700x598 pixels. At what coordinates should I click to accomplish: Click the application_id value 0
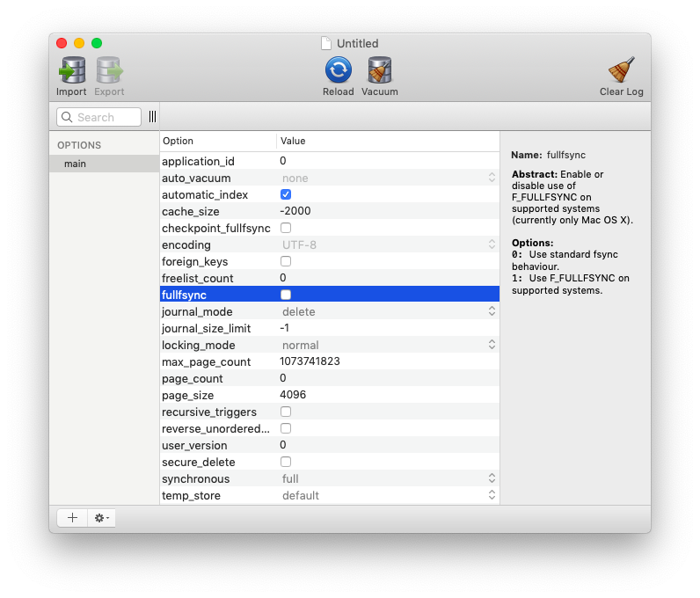pyautogui.click(x=283, y=161)
